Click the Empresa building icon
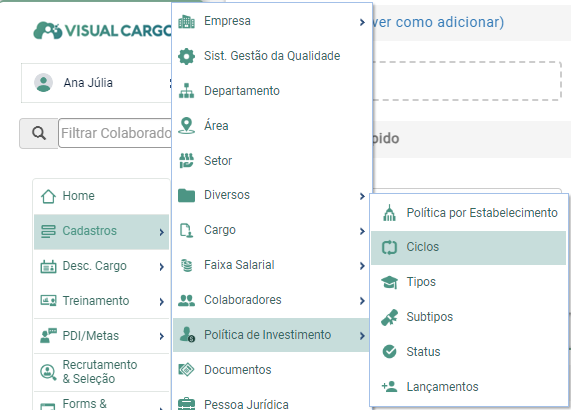Viewport: 571px width, 410px height. [186, 21]
